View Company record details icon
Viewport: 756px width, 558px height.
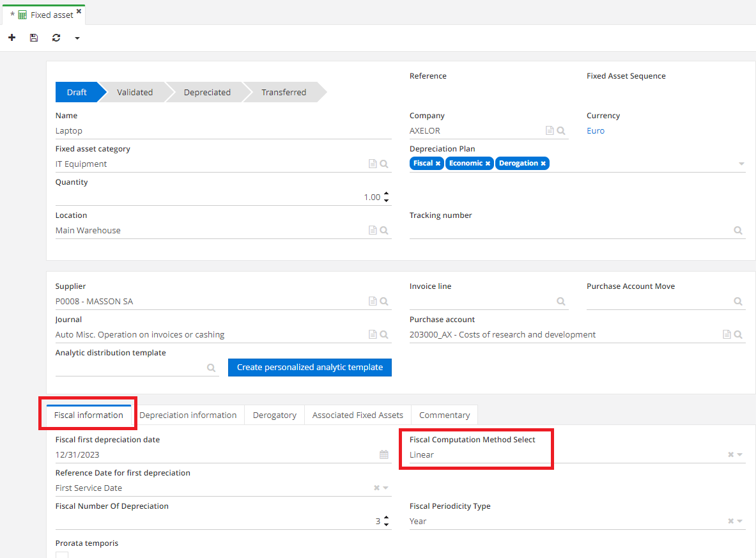(550, 130)
